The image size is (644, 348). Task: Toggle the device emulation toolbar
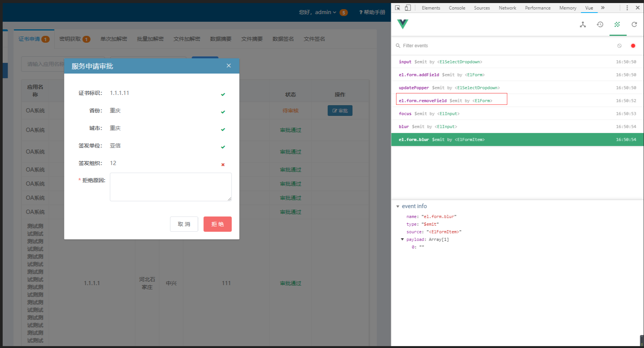tap(407, 8)
